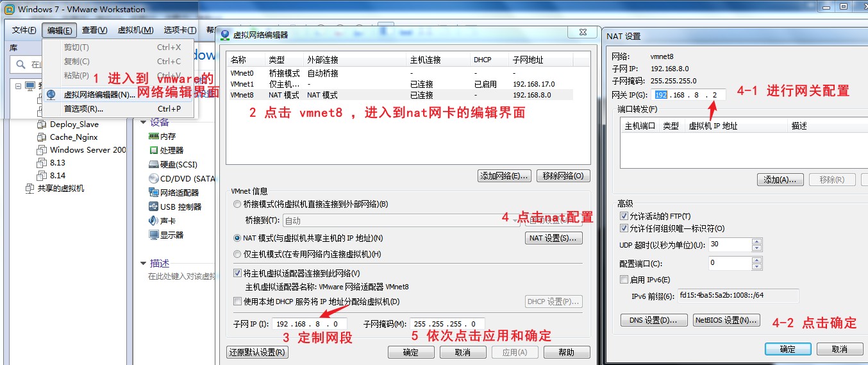This screenshot has width=868, height=365.
Task: Click 添加(A)... in NAT port forwarding
Action: coord(780,180)
